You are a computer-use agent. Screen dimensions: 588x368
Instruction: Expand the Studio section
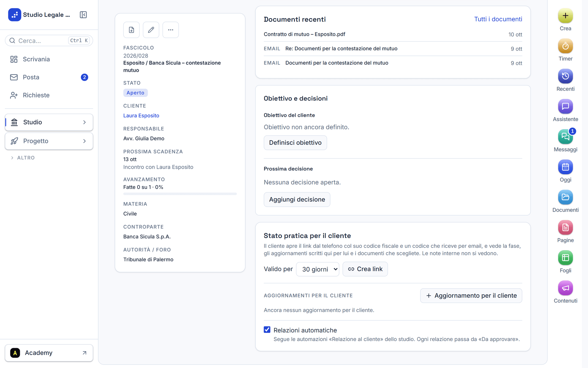click(49, 122)
